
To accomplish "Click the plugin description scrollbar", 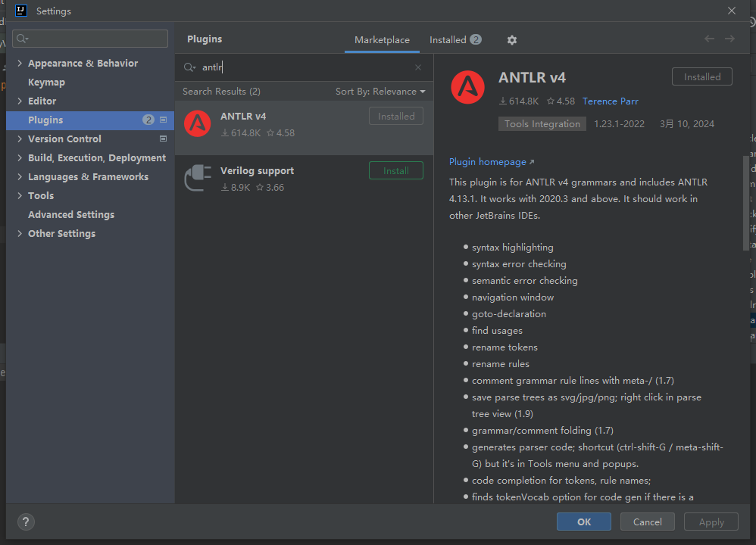I will click(x=745, y=202).
